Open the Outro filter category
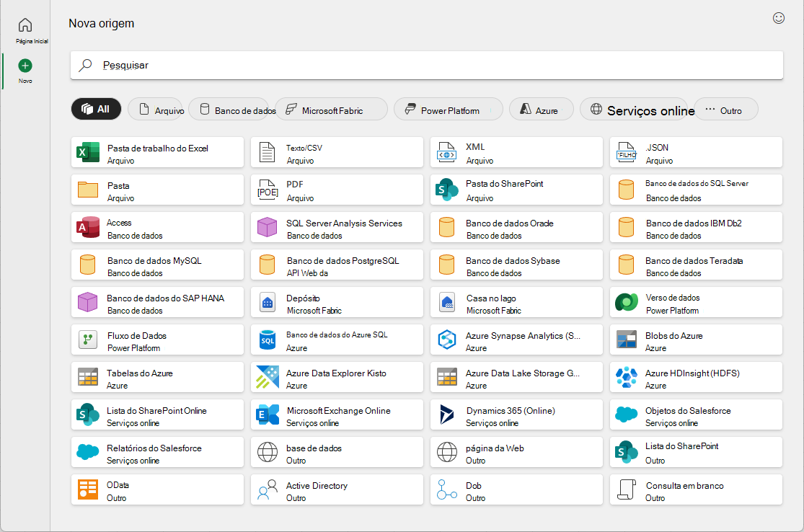Screen dimensions: 804x532 [726, 109]
